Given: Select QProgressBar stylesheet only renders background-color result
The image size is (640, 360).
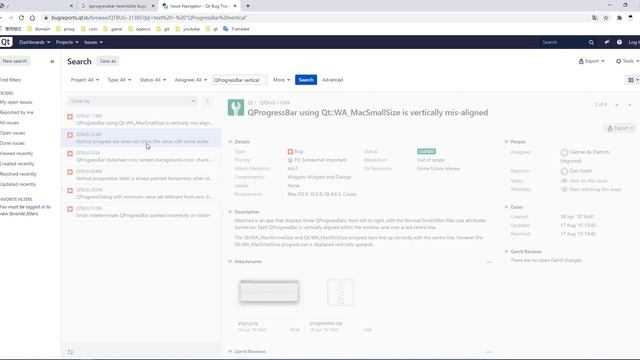Looking at the screenshot, I should click(141, 156).
